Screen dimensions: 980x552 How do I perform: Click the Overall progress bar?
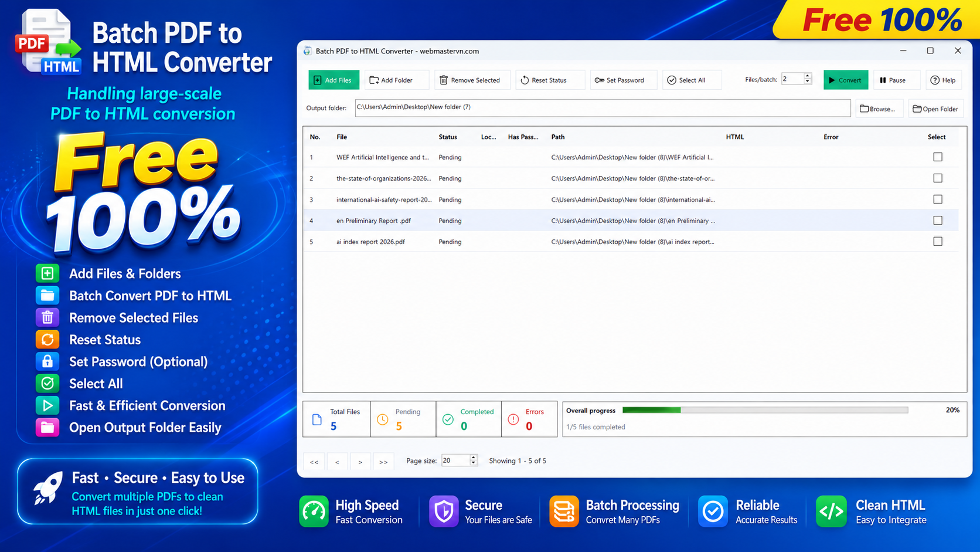click(765, 410)
